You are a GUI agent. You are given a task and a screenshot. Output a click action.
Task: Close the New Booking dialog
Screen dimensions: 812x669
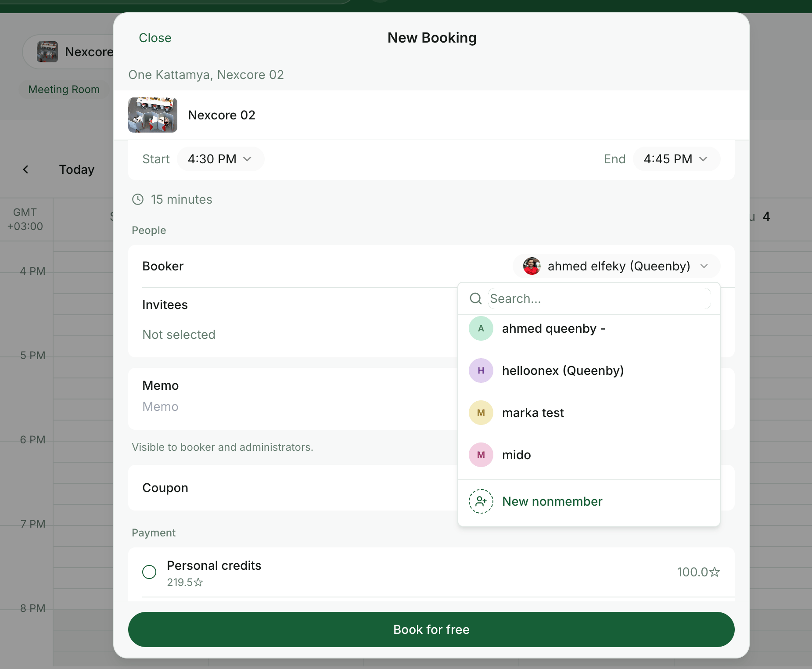[155, 38]
